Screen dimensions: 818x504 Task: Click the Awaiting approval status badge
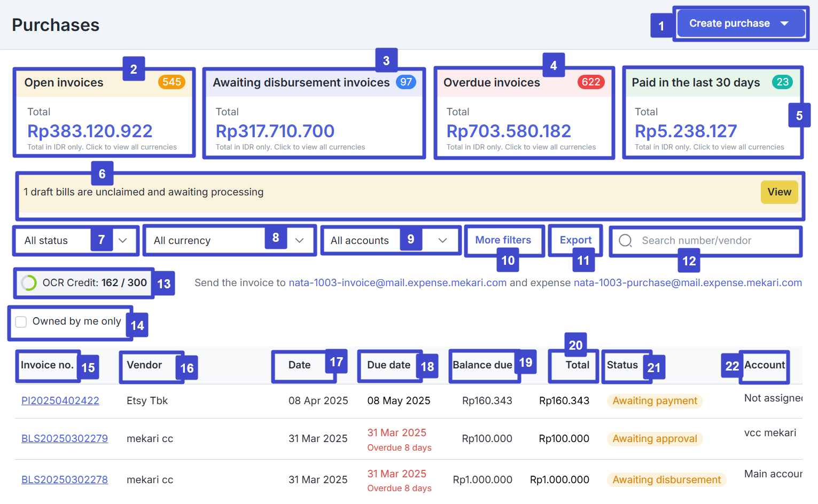point(655,439)
